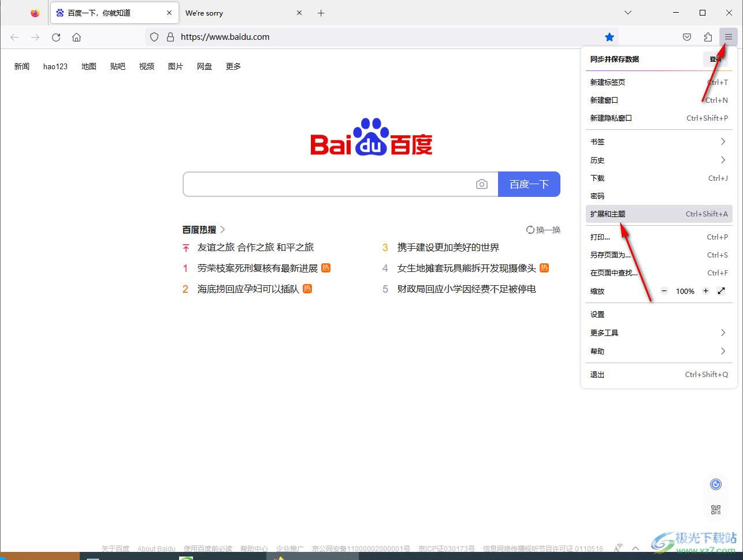Open the Firefox application menu hamburger icon

729,37
